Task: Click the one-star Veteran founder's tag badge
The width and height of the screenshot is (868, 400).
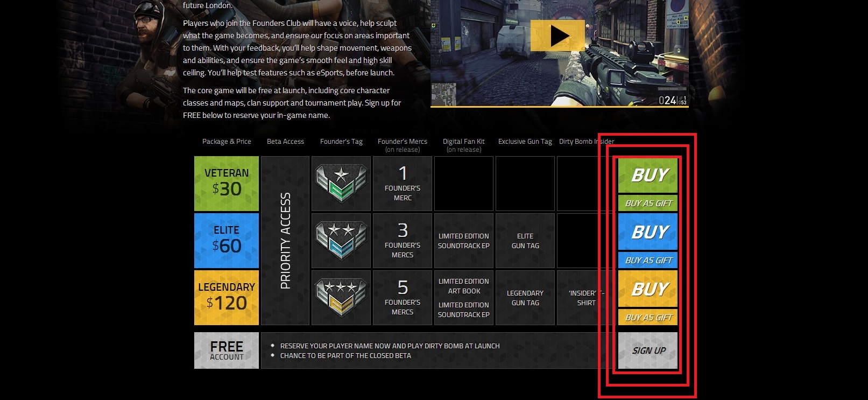Action: 341,184
